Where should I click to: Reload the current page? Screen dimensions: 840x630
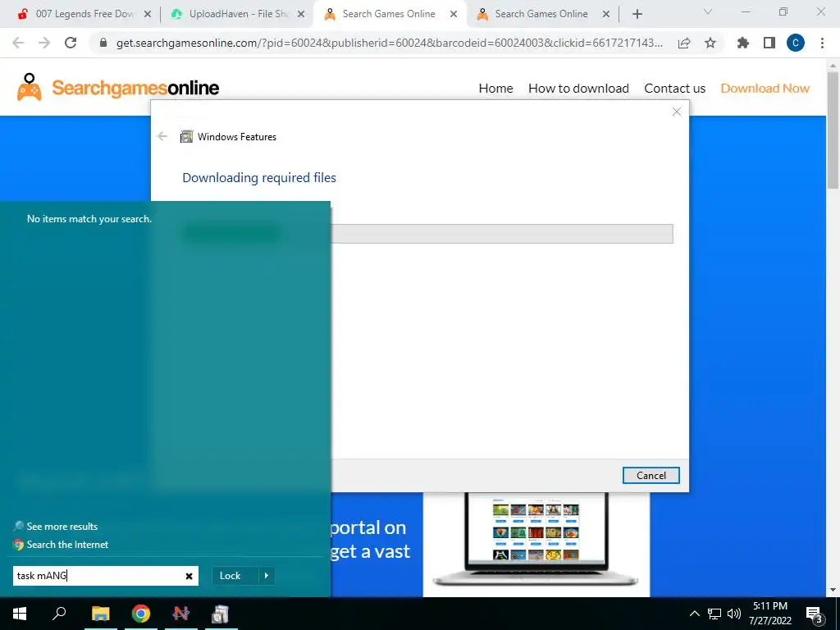pos(71,43)
